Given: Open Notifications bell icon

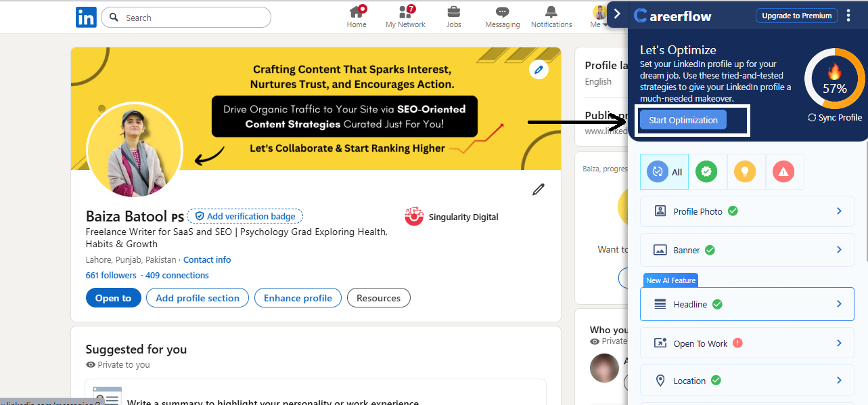Looking at the screenshot, I should [x=551, y=17].
